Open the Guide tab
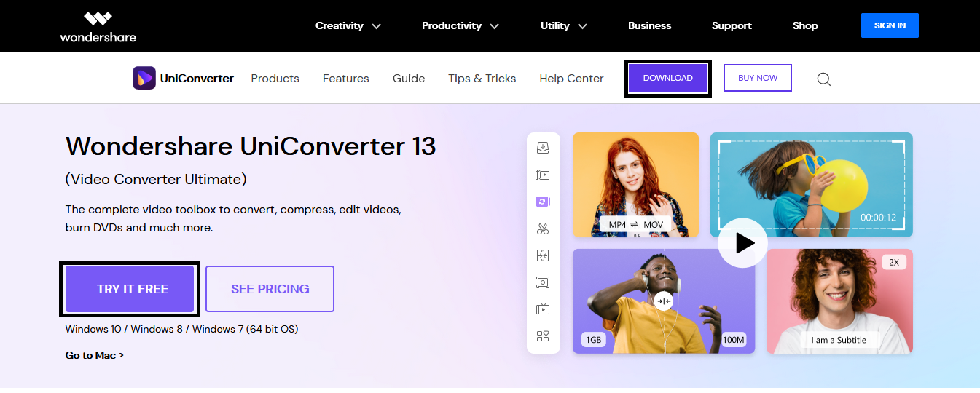 409,79
